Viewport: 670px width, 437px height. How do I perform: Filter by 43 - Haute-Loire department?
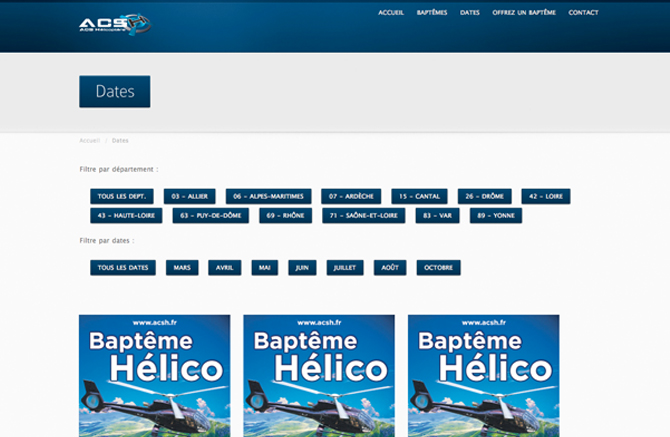(126, 216)
